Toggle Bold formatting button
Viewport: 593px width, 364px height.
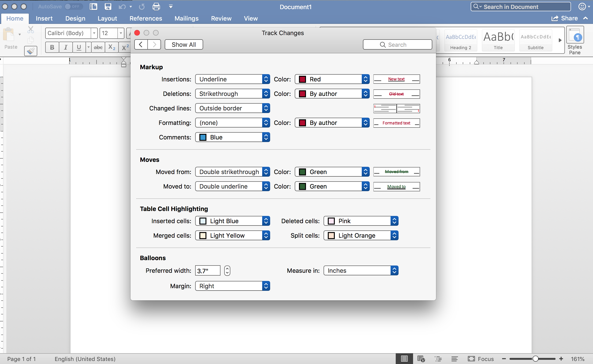52,47
